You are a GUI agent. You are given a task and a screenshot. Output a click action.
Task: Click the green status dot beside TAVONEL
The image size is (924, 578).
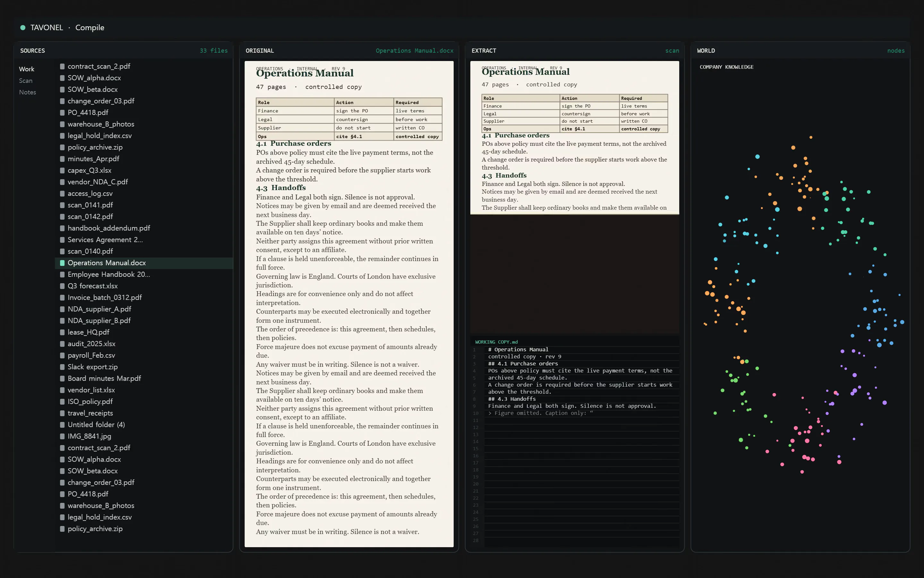tap(23, 28)
